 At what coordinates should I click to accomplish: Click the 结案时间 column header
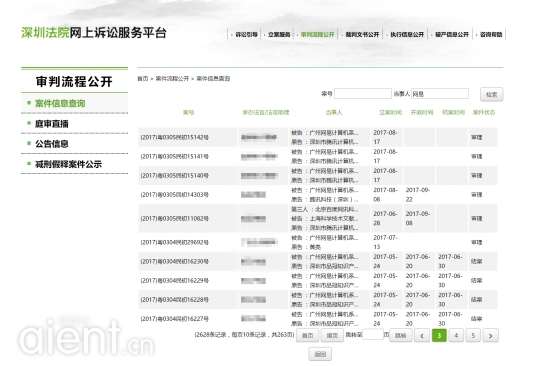[x=453, y=112]
